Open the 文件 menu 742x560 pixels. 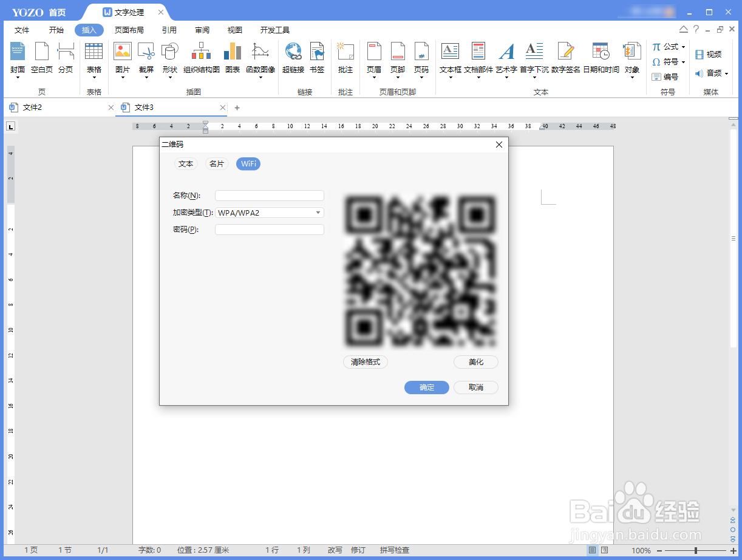(22, 30)
